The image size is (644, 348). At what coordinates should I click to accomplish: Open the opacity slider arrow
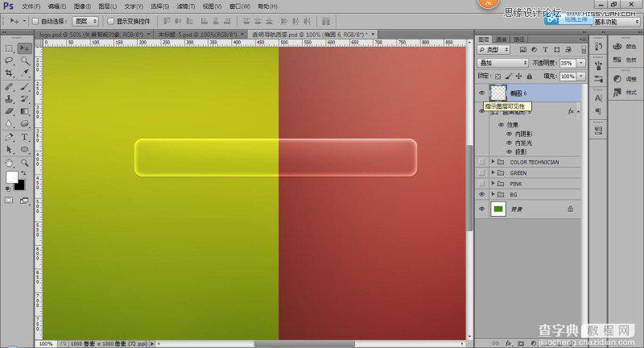[x=581, y=63]
